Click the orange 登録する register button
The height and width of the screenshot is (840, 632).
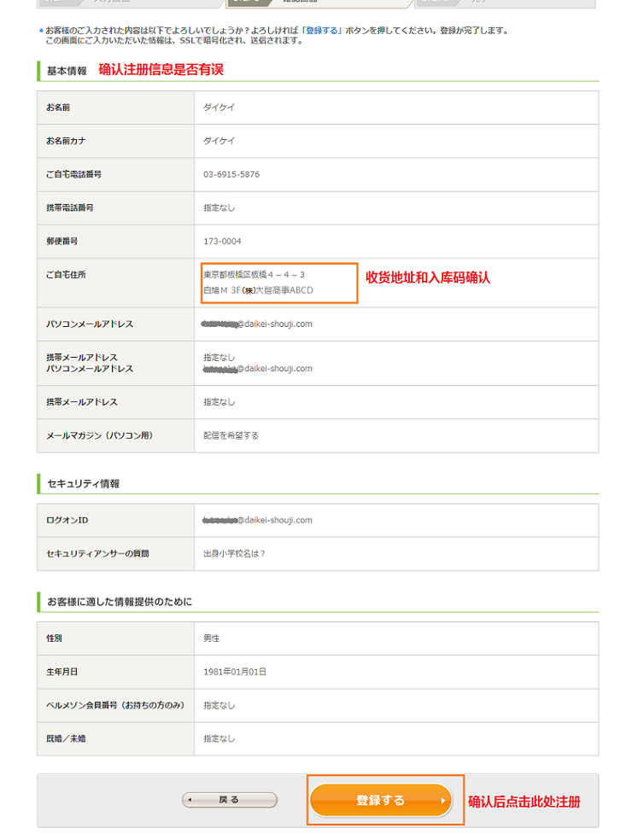point(380,801)
